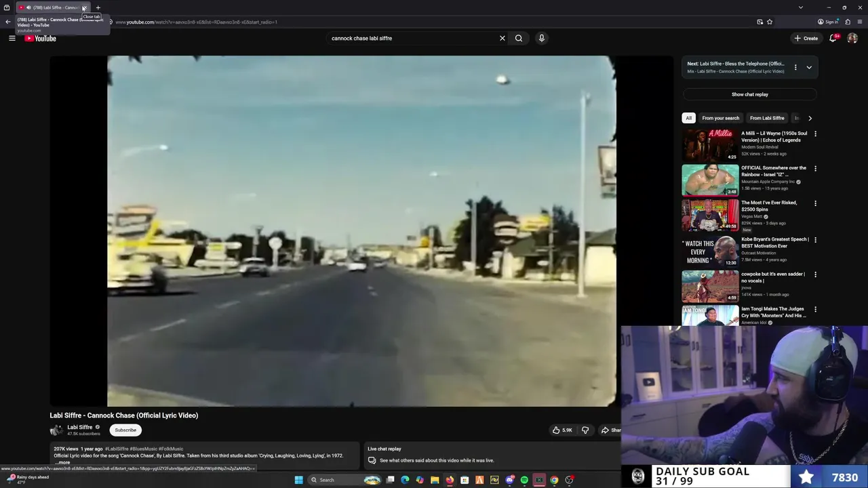Launch Microsoft Edge from taskbar
Screen dimensions: 868x488
[x=405, y=480]
